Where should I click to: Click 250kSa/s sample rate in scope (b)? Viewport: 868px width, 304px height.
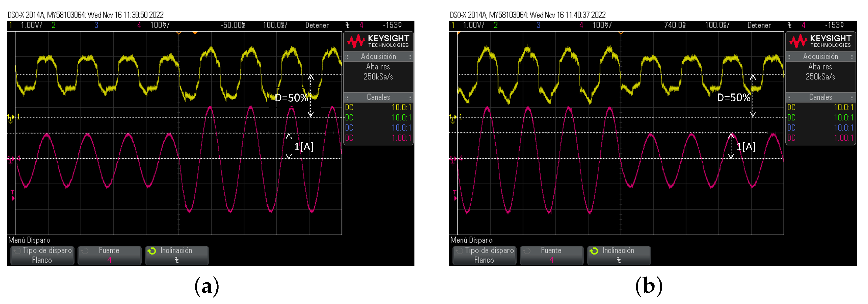click(x=820, y=77)
